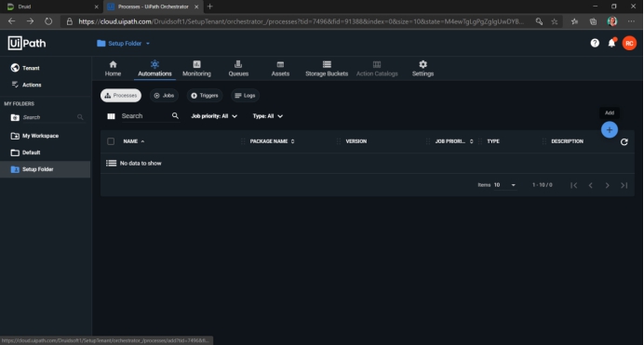Image resolution: width=644 pixels, height=345 pixels.
Task: Open the RC user avatar menu
Action: (629, 43)
